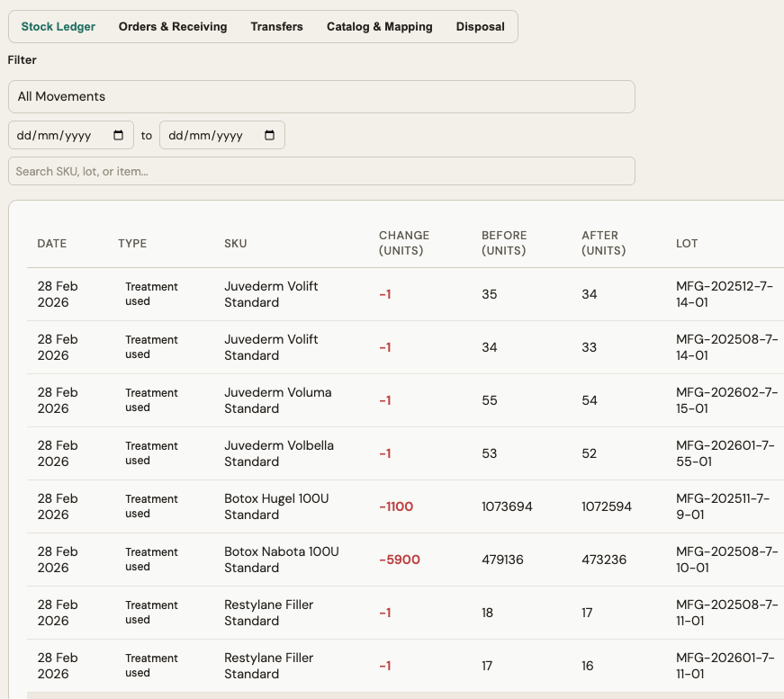
Task: Open the All Movements filter dropdown
Action: tap(321, 96)
